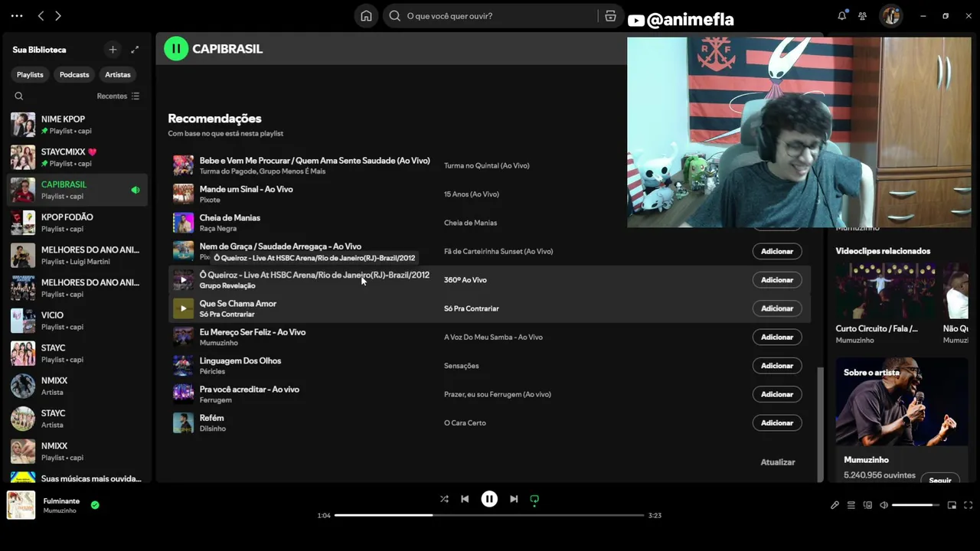
Task: Open Curto Circuito video thumbnail
Action: (x=886, y=291)
